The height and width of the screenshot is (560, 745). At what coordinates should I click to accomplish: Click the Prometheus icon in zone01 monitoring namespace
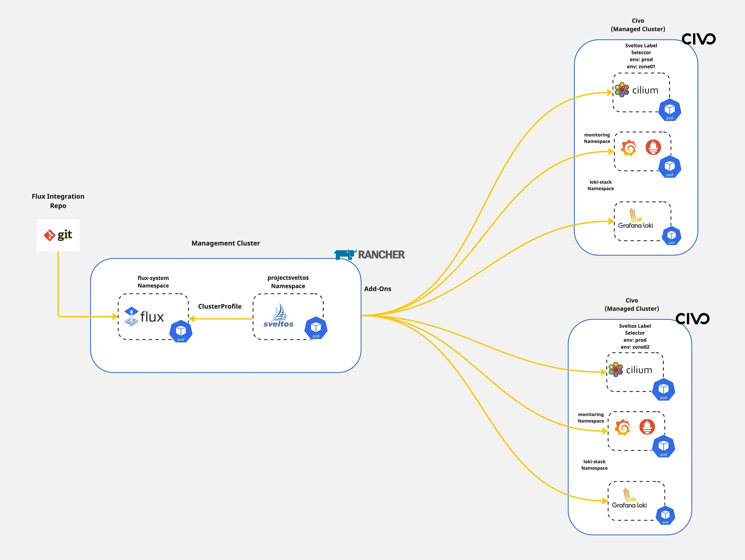[653, 147]
